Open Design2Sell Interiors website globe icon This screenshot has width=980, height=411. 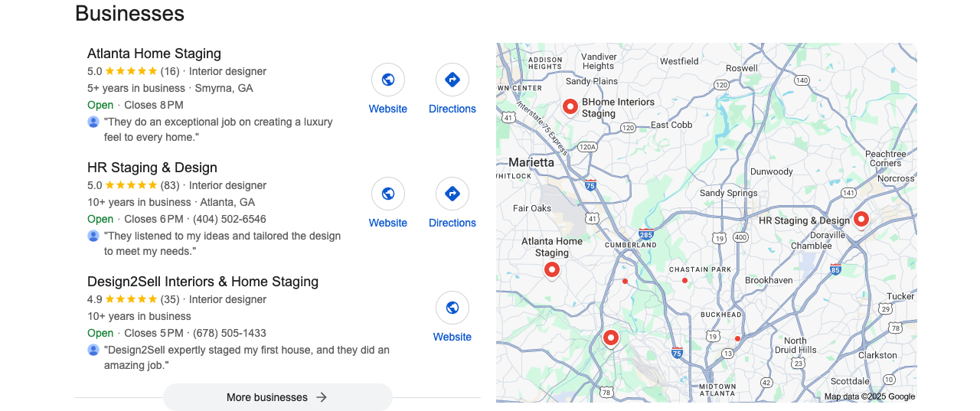click(452, 308)
